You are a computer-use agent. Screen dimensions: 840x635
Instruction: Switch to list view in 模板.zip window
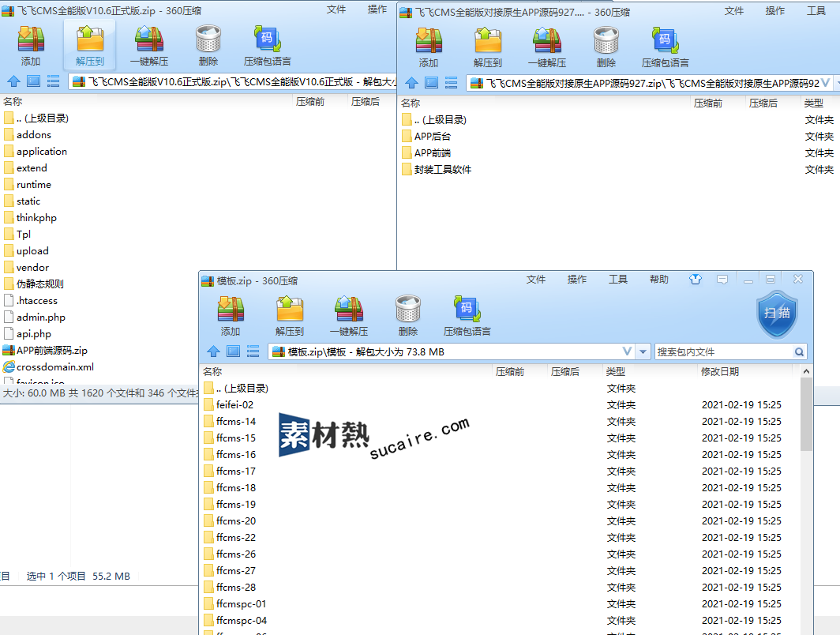[253, 351]
